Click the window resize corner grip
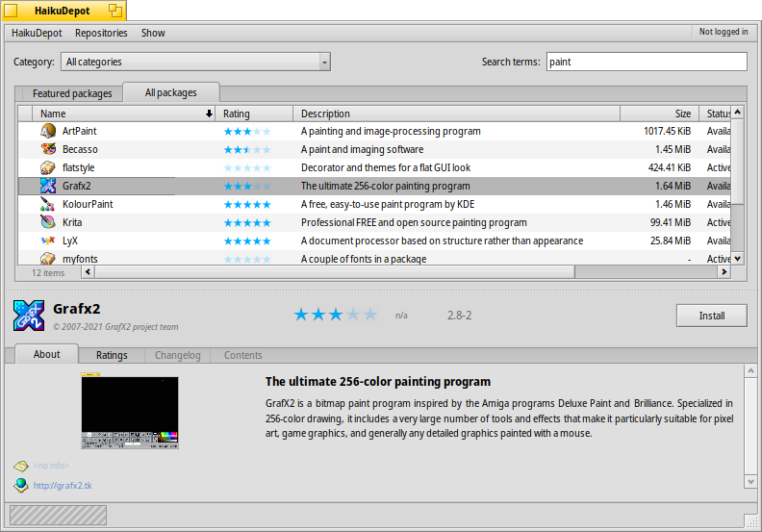Image resolution: width=762 pixels, height=532 pixels. 751,521
